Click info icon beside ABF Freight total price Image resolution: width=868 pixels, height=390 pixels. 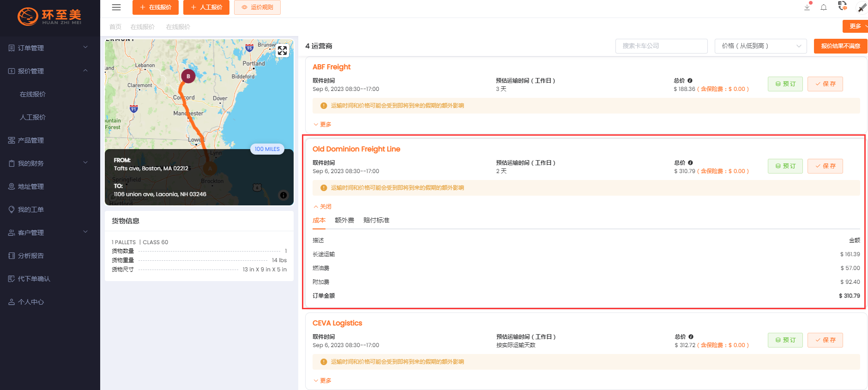690,81
